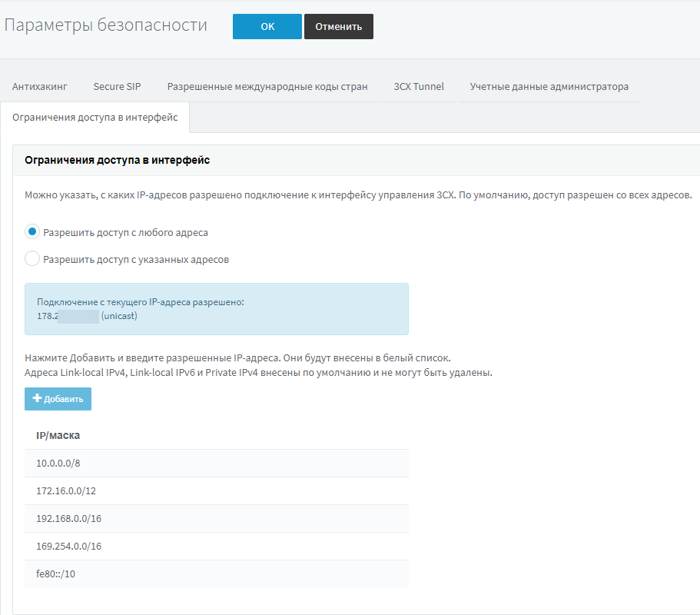Click the Отменить button
Screen dimensions: 700x615
coord(339,26)
